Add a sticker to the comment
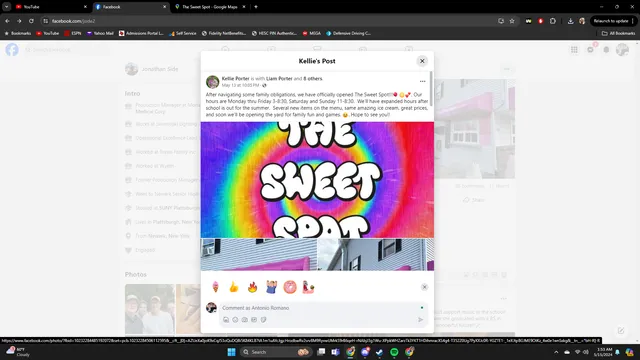This screenshot has height=360, width=640. [263, 320]
